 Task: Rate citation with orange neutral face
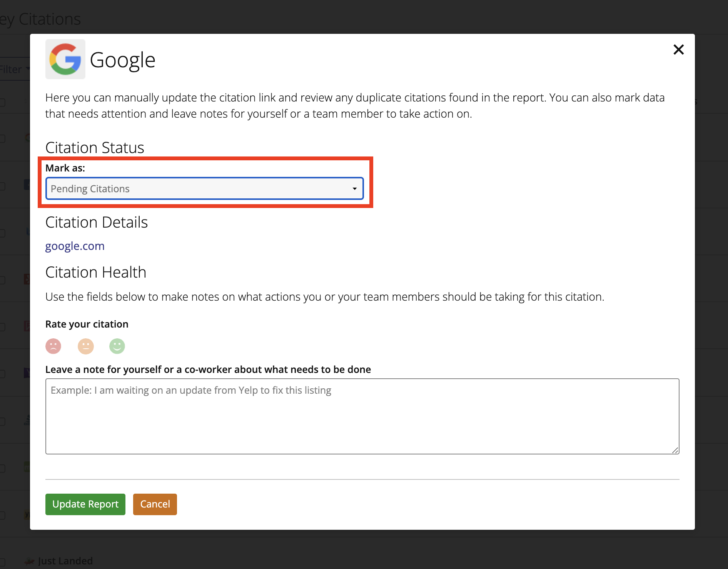point(85,346)
